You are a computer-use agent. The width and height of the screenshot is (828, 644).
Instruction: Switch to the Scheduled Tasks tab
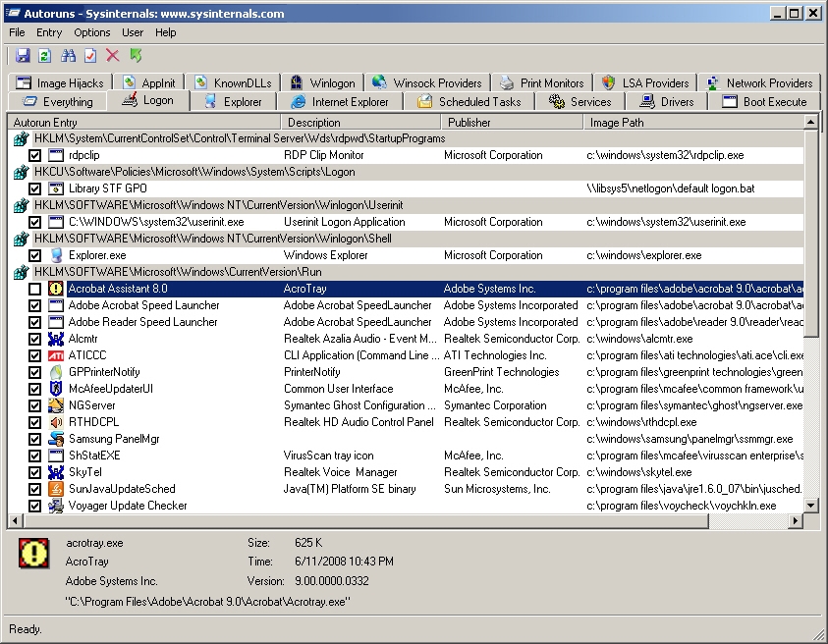[469, 101]
